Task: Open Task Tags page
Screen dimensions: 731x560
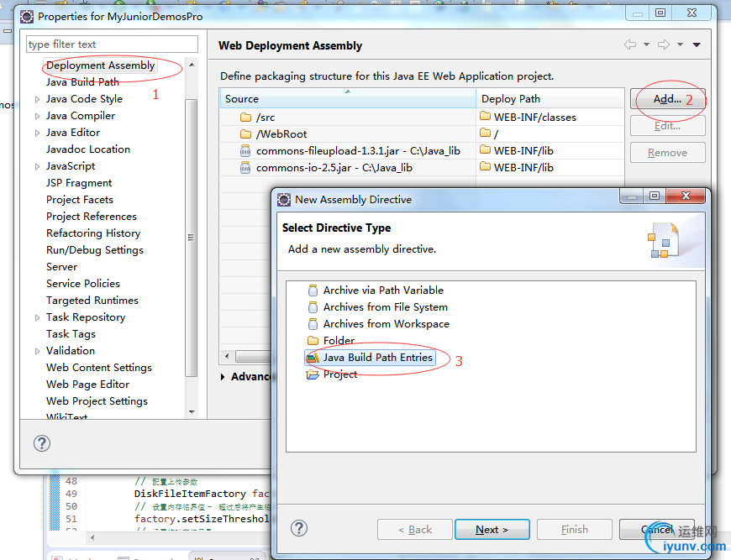Action: click(x=71, y=333)
